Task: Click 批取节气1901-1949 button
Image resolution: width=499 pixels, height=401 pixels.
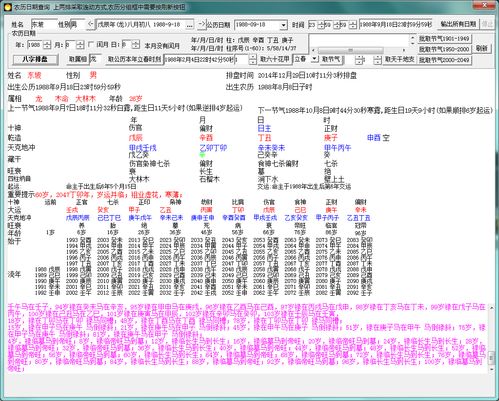Action: tap(444, 39)
